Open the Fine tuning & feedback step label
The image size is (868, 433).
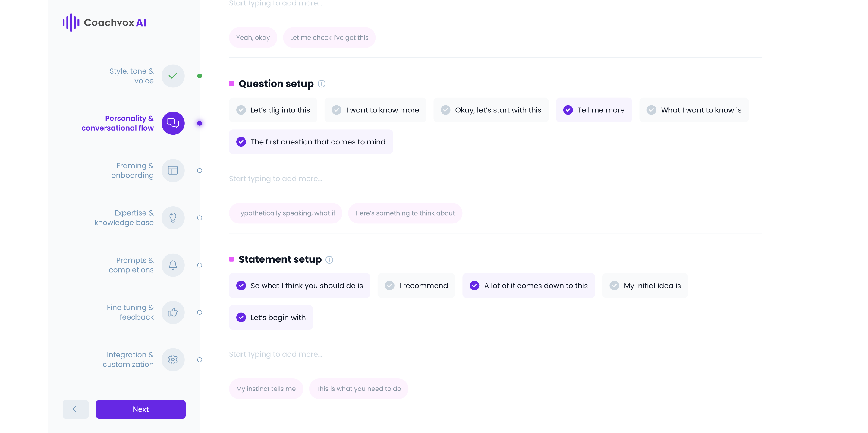pos(130,312)
